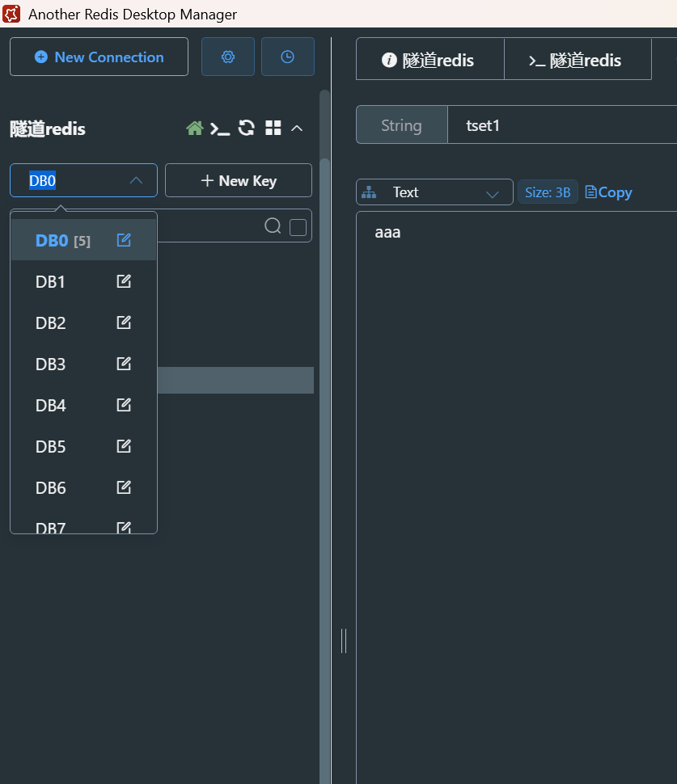Click the panel splitter drag handle
Viewport: 677px width, 784px height.
[x=344, y=641]
